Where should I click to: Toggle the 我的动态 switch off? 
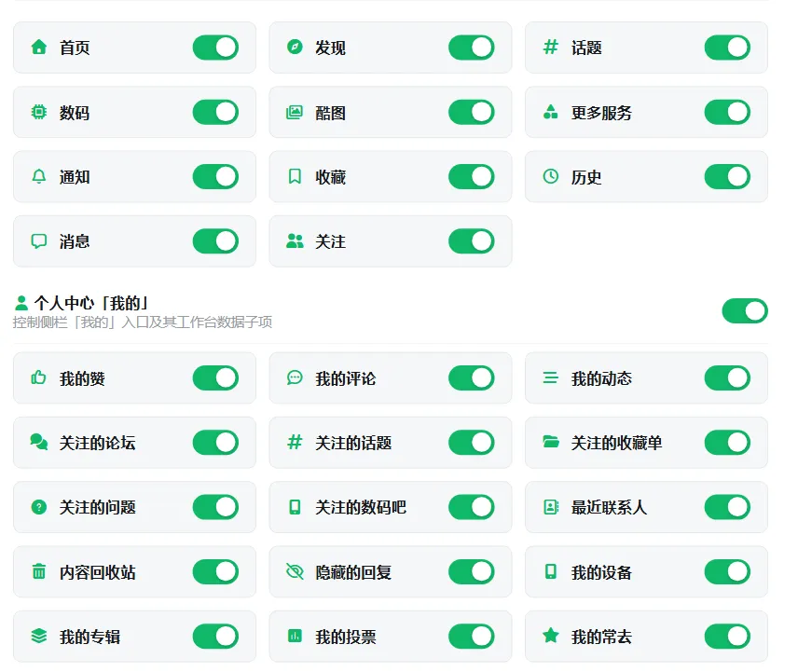[x=727, y=378]
